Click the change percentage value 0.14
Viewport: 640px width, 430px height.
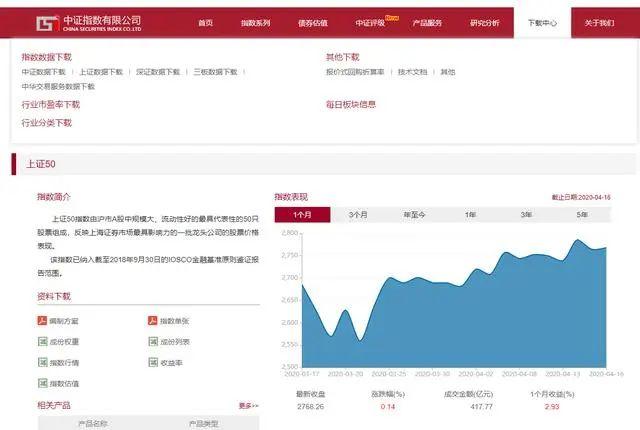(x=388, y=407)
